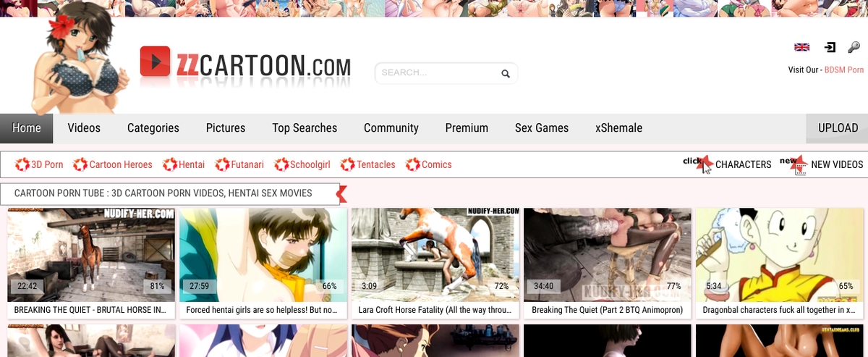Select the Cartoon Heroes category link
This screenshot has height=357, width=868.
pos(121,164)
